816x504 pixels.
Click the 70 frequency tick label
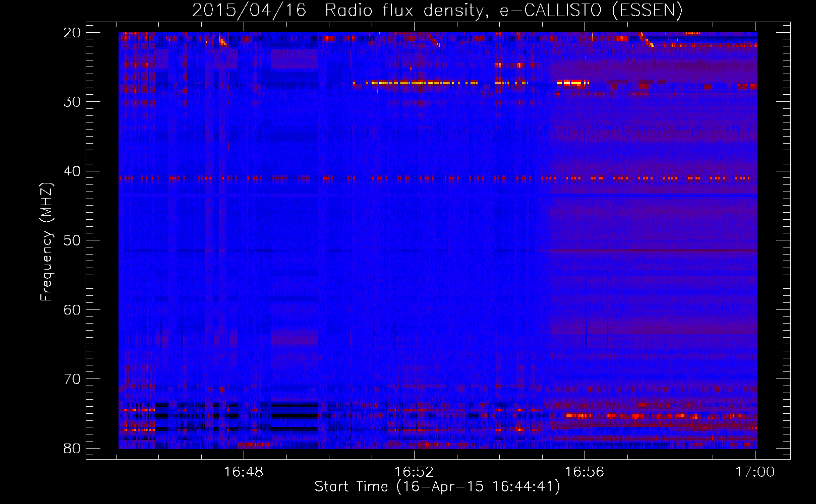point(72,379)
